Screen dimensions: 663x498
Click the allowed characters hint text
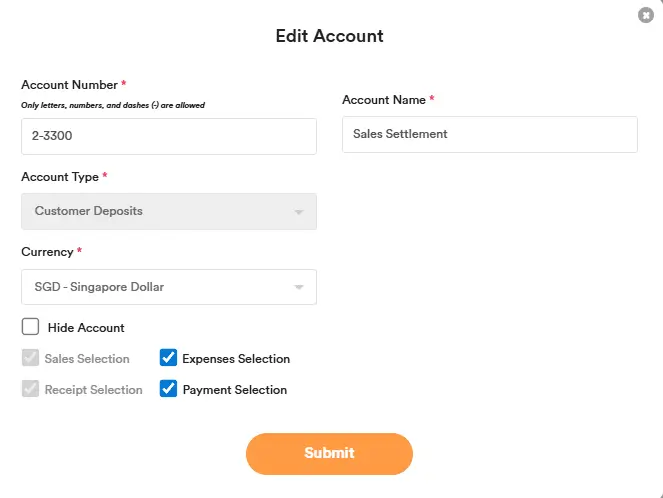point(113,105)
